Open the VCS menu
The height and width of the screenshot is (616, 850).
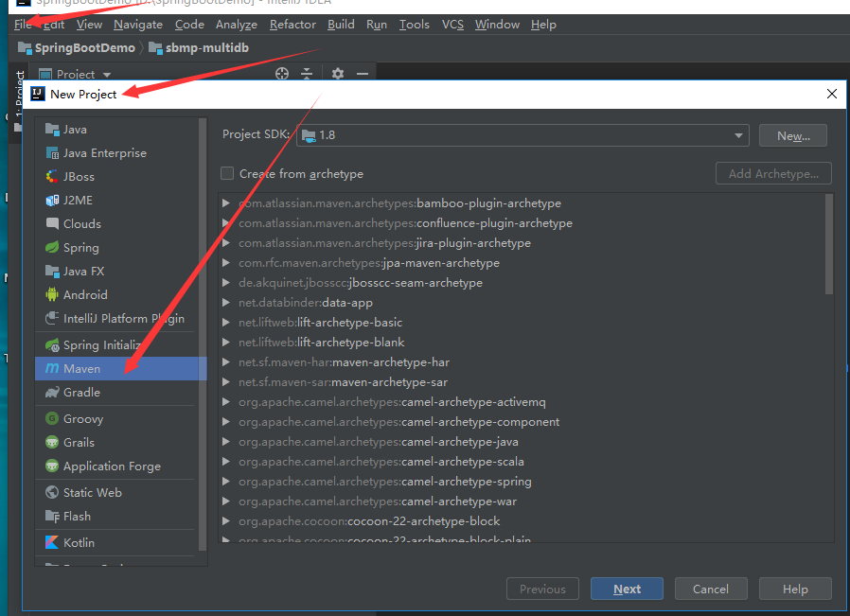pyautogui.click(x=452, y=25)
